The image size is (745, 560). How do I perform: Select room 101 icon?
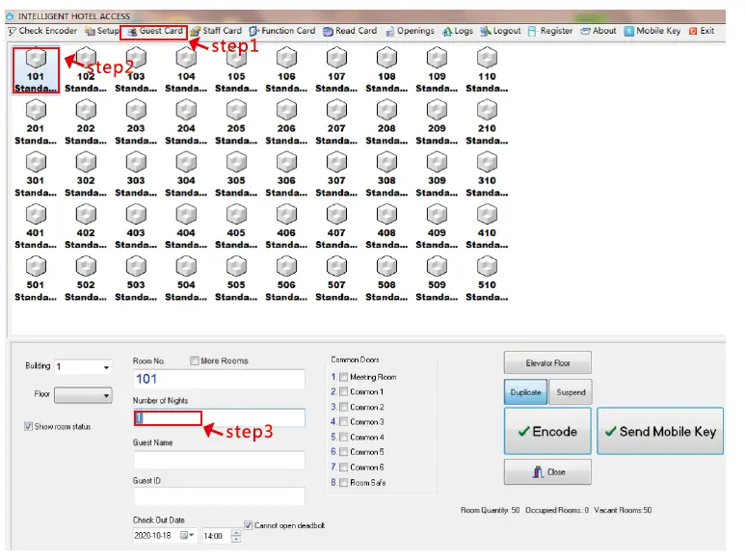click(36, 59)
